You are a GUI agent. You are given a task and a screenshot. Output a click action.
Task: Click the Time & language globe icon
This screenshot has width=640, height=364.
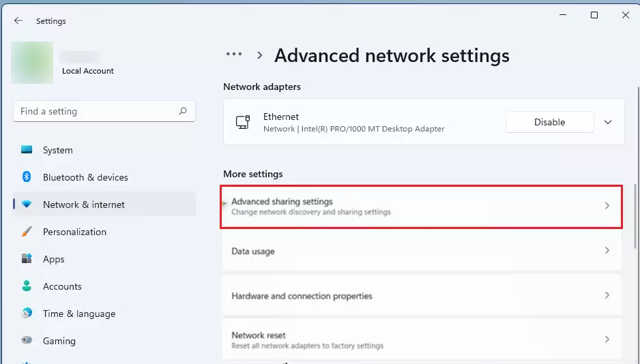click(x=27, y=313)
